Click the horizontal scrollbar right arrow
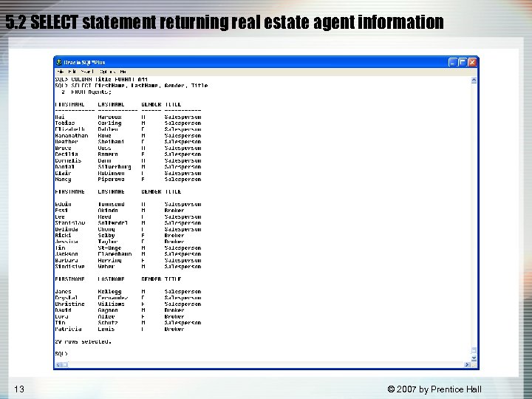This screenshot has height=399, width=532. pos(467,365)
